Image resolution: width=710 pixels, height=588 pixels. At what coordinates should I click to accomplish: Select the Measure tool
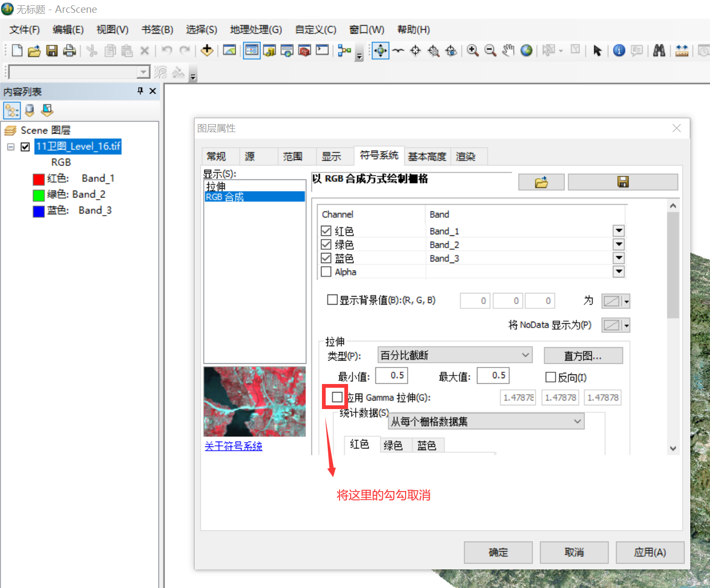pyautogui.click(x=681, y=50)
